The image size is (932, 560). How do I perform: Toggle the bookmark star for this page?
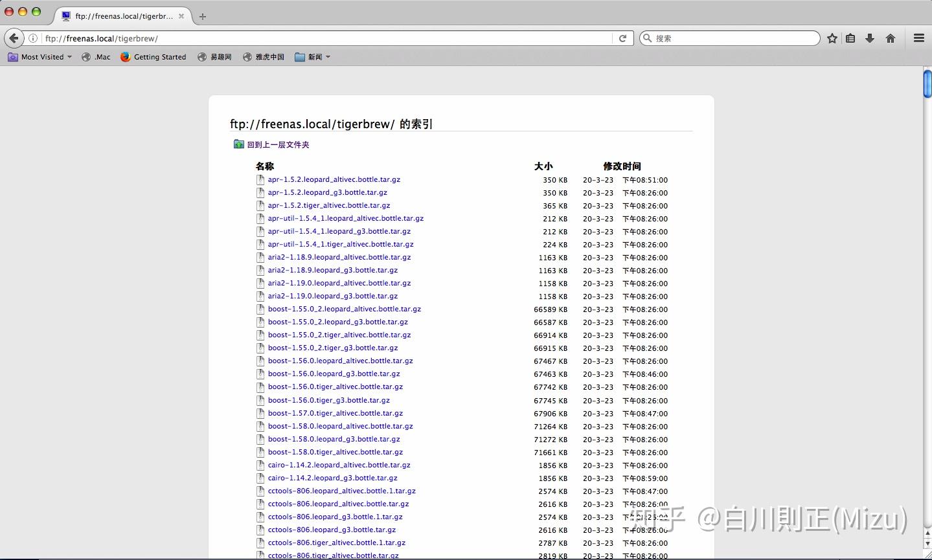[832, 38]
